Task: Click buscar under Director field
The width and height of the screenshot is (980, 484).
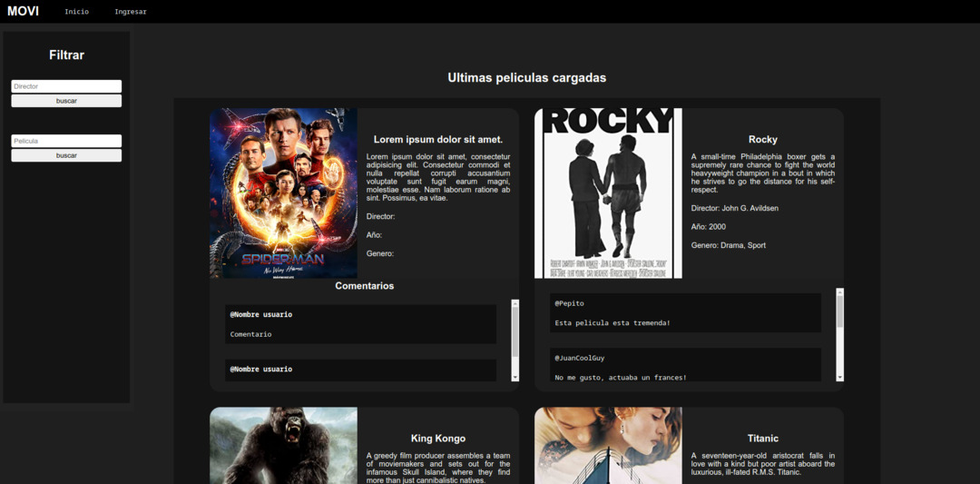Action: click(66, 101)
